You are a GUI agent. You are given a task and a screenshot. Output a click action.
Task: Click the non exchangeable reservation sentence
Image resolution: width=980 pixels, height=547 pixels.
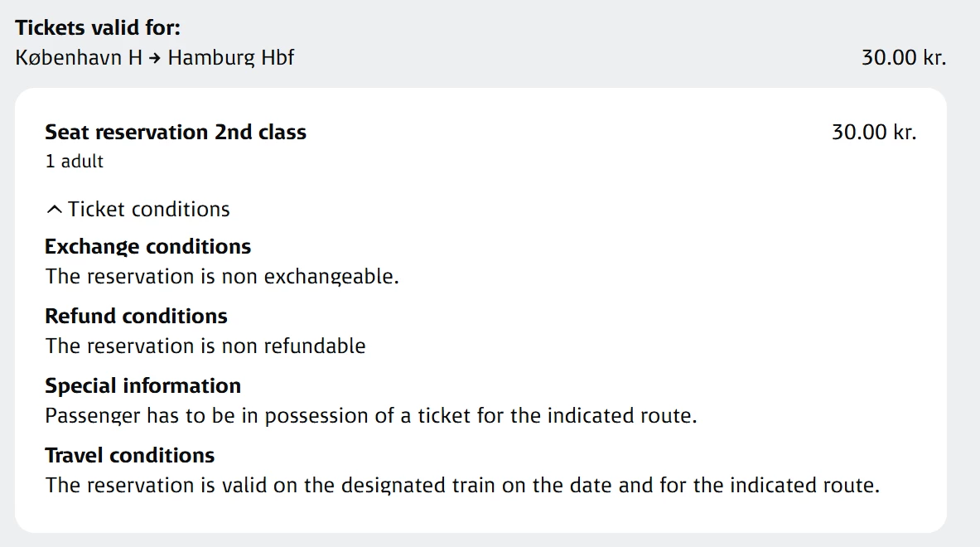222,276
